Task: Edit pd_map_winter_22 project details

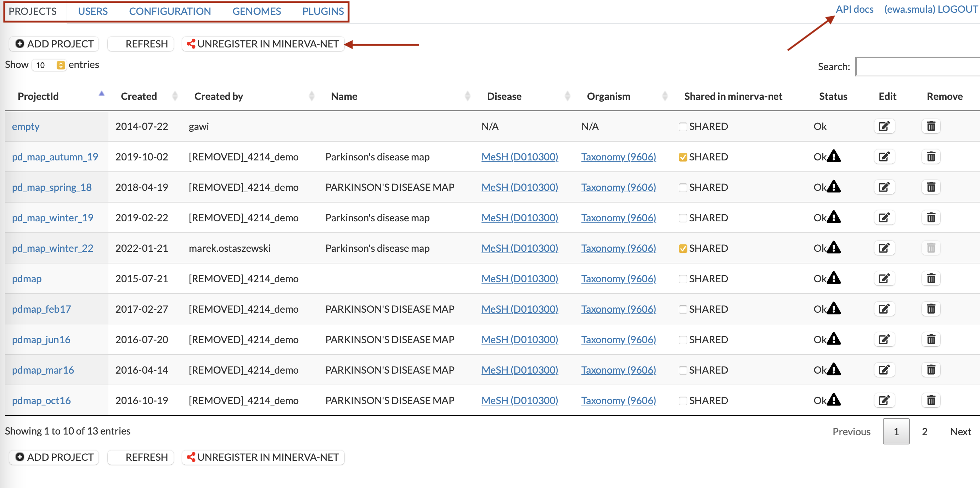Action: [x=884, y=248]
